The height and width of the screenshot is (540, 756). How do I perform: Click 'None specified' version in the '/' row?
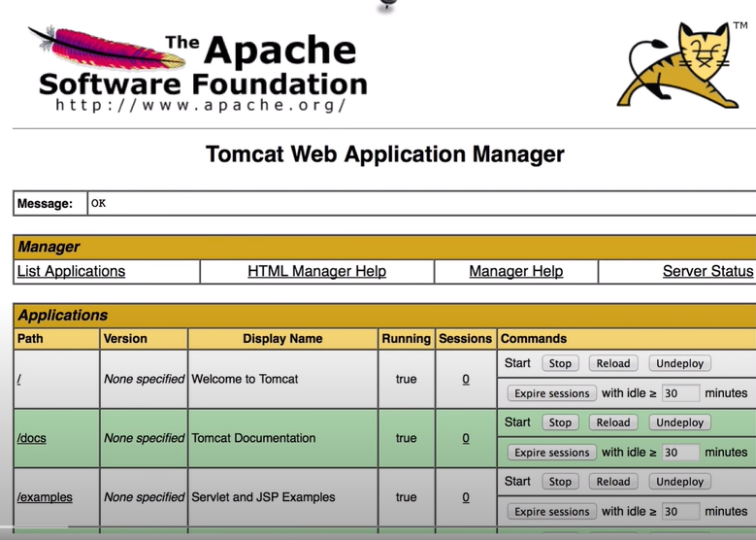tap(145, 380)
